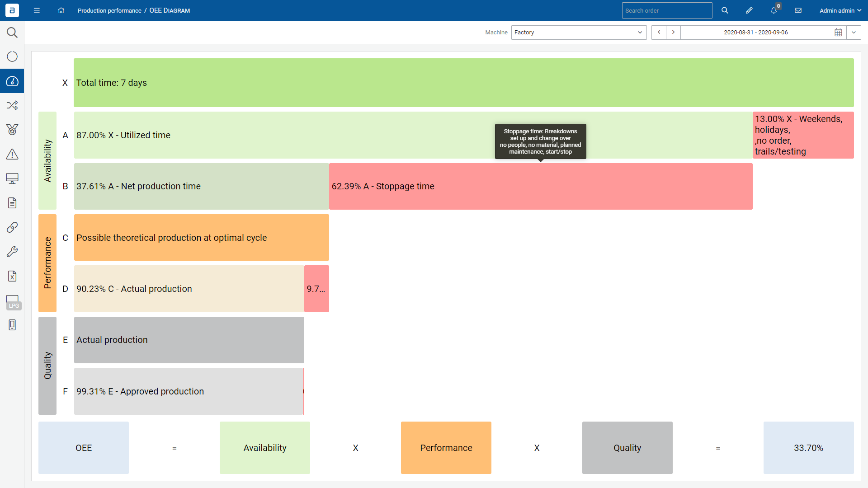Viewport: 868px width, 488px height.
Task: Open the calendar date picker icon
Action: 838,33
